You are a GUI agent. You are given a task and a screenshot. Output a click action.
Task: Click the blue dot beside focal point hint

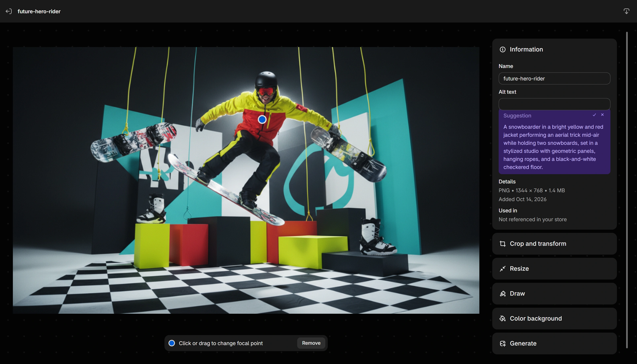coord(172,343)
